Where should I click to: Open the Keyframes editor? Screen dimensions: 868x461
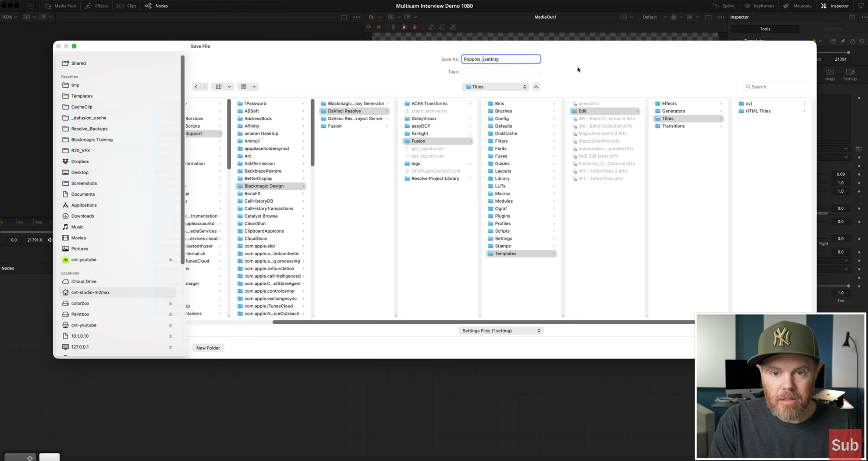[759, 6]
